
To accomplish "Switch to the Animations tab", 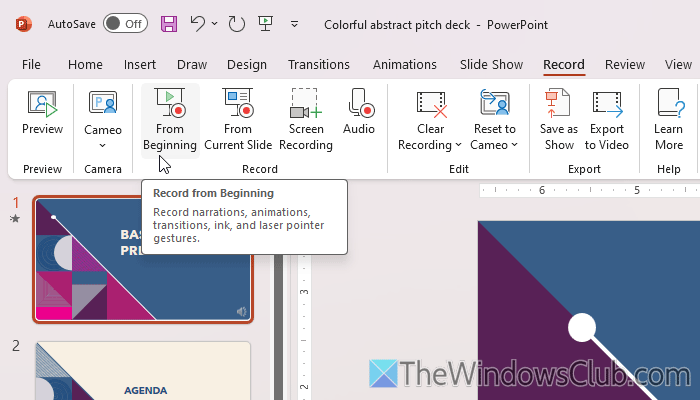I will [405, 65].
